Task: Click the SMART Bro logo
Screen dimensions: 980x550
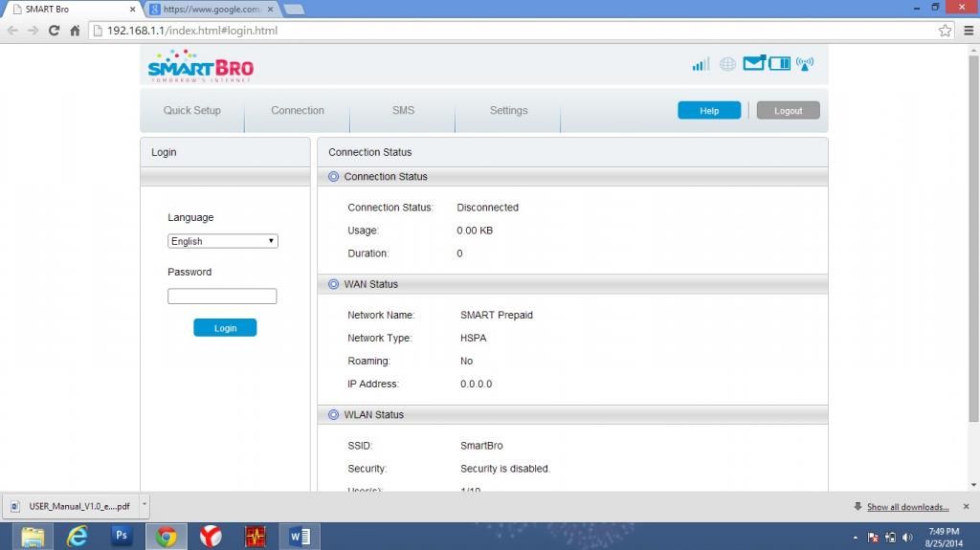Action: (201, 67)
